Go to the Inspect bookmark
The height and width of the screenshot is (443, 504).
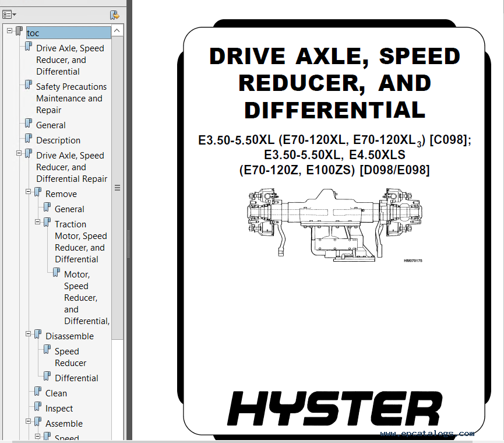point(59,408)
